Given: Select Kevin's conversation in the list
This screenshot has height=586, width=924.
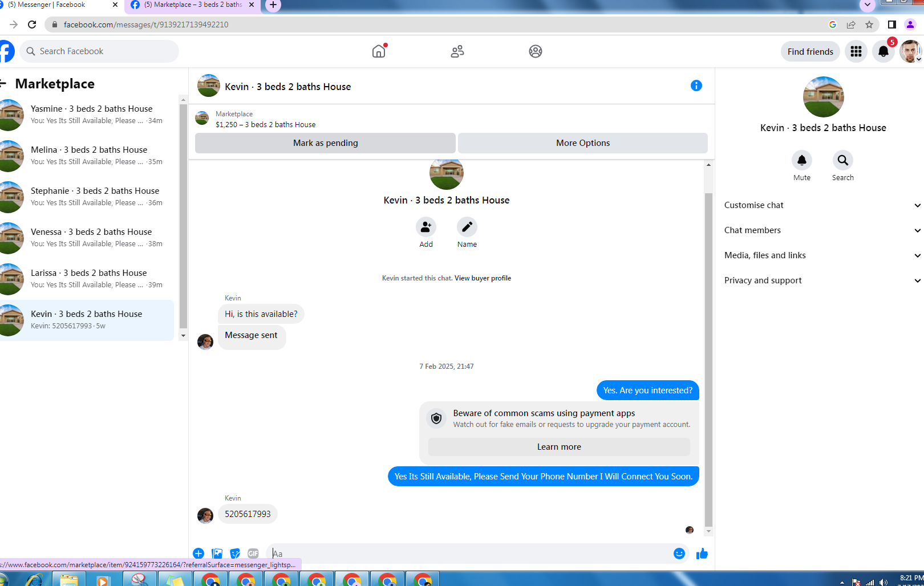Looking at the screenshot, I should (x=87, y=320).
